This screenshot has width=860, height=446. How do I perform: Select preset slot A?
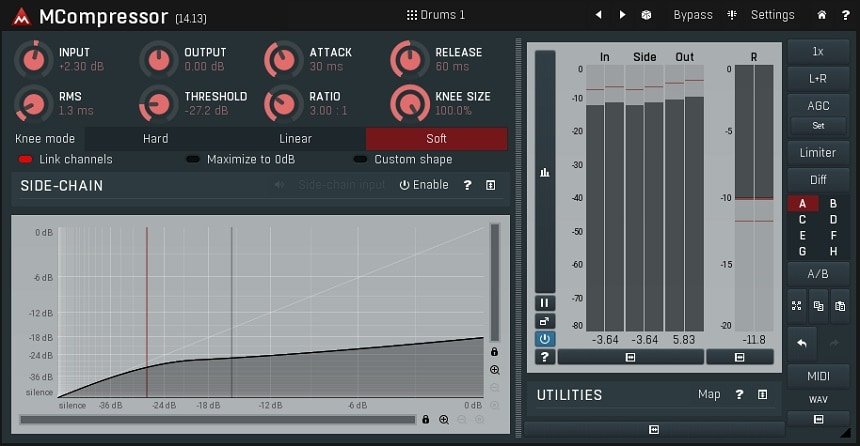tap(802, 204)
